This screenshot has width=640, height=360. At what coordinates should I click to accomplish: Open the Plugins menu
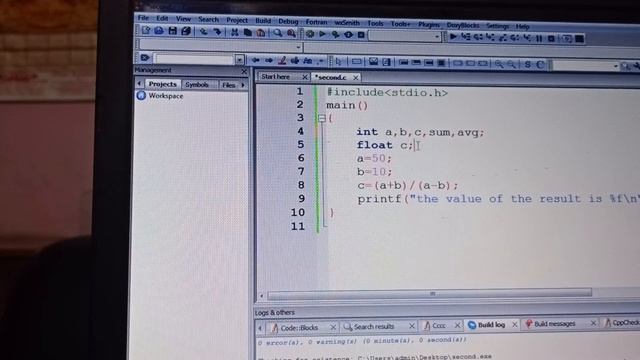[x=429, y=24]
